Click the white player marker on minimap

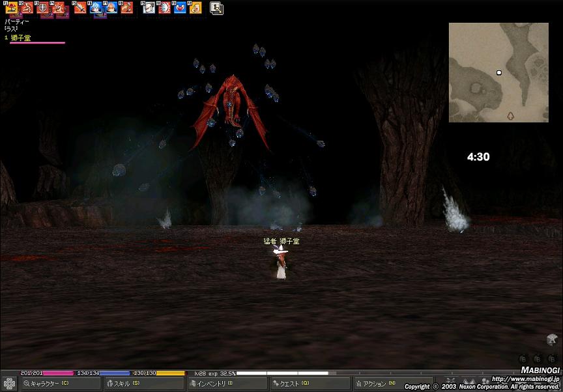tap(498, 73)
